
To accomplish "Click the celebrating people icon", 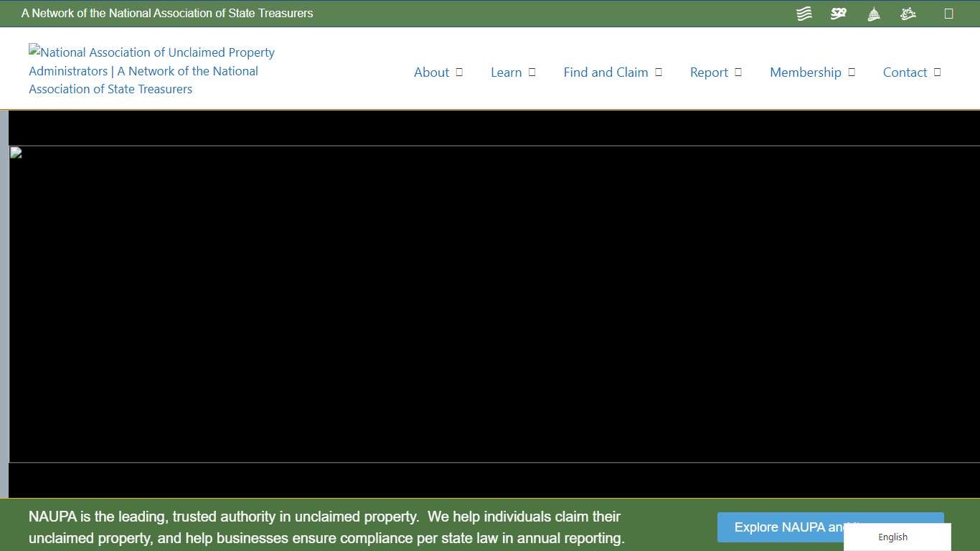I will coord(908,13).
